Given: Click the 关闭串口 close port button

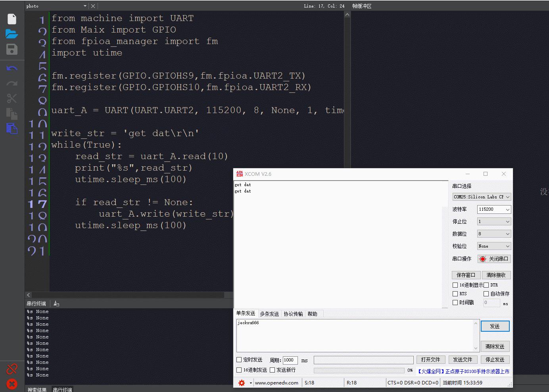Looking at the screenshot, I should pyautogui.click(x=494, y=259).
